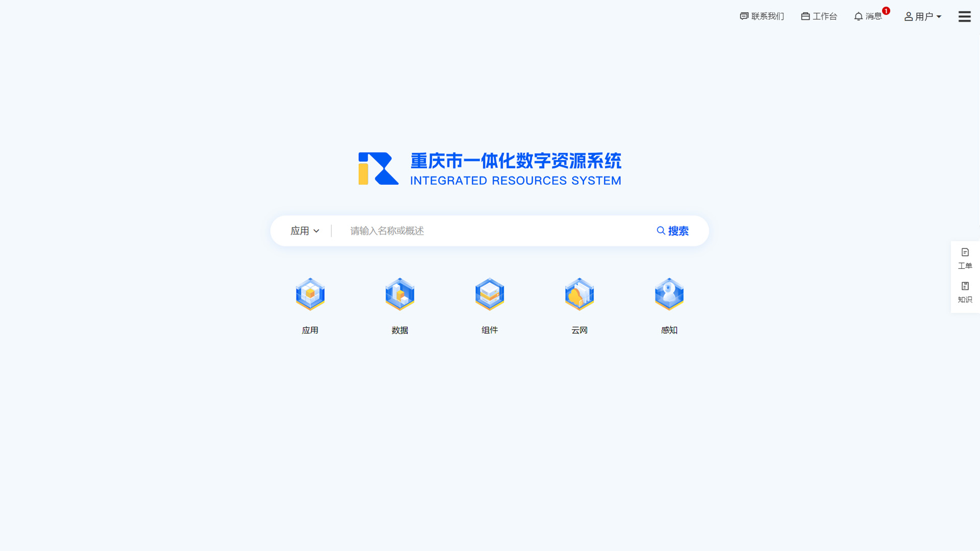Click the 搜索 search button
Image resolution: width=980 pixels, height=551 pixels.
pyautogui.click(x=672, y=231)
